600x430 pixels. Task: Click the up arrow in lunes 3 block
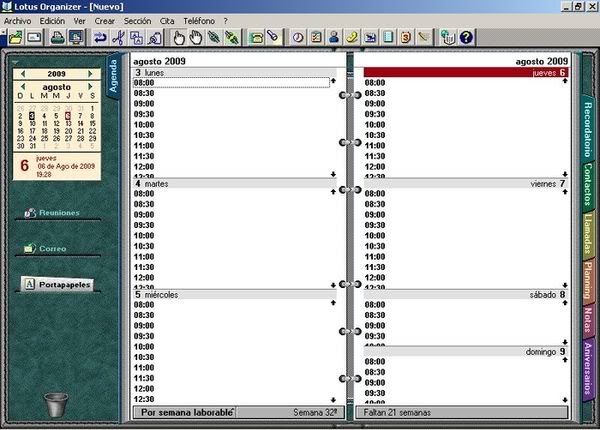click(333, 81)
